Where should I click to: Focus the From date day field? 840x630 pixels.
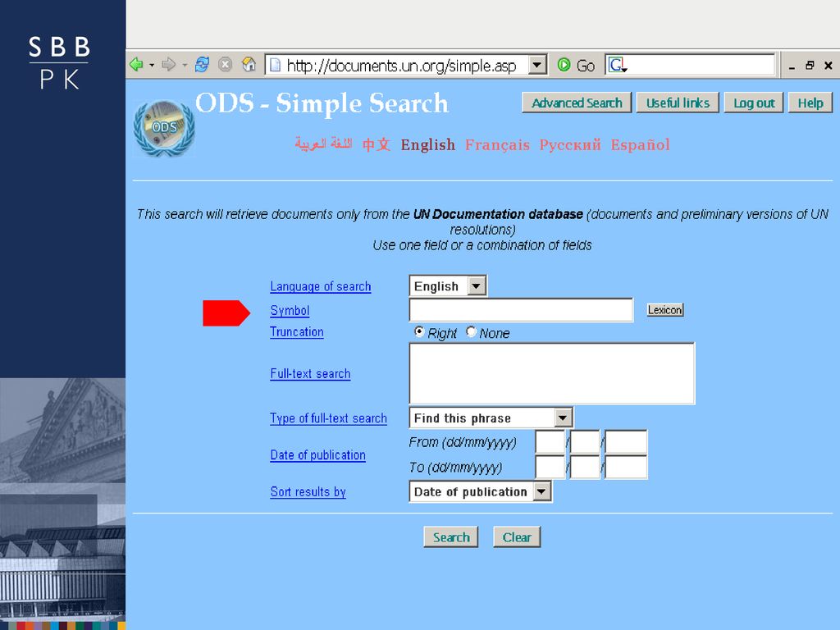click(x=550, y=442)
